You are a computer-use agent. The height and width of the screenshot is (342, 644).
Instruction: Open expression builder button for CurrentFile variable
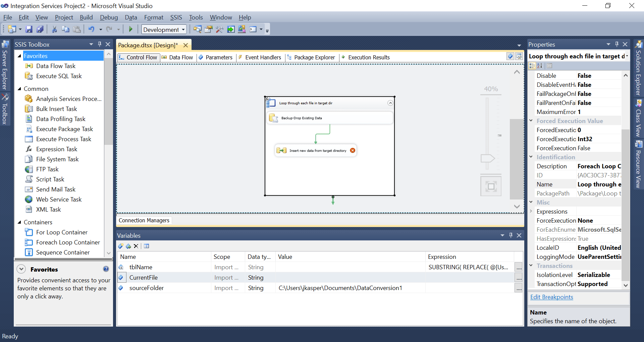[519, 278]
